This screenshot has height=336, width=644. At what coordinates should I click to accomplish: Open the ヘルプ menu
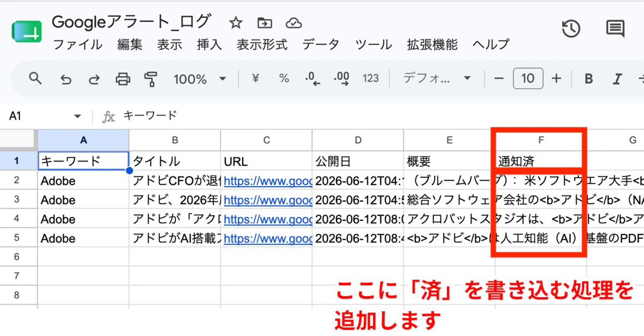coord(491,45)
